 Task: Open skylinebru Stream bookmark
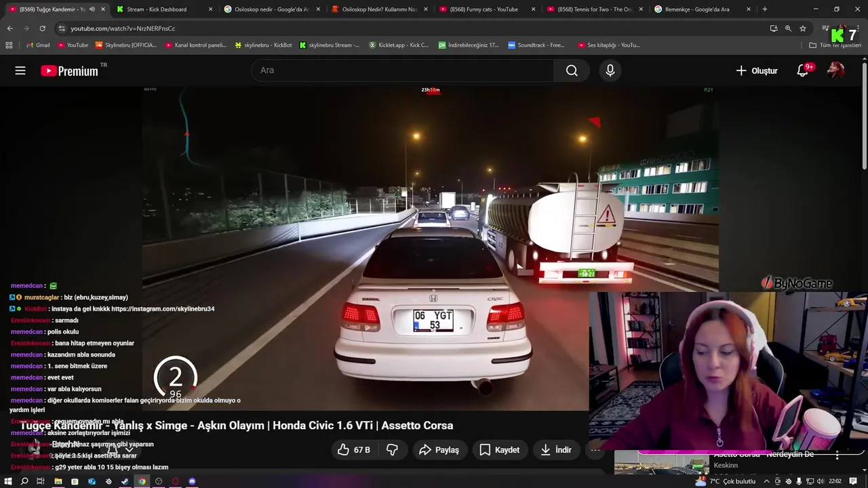pyautogui.click(x=330, y=45)
